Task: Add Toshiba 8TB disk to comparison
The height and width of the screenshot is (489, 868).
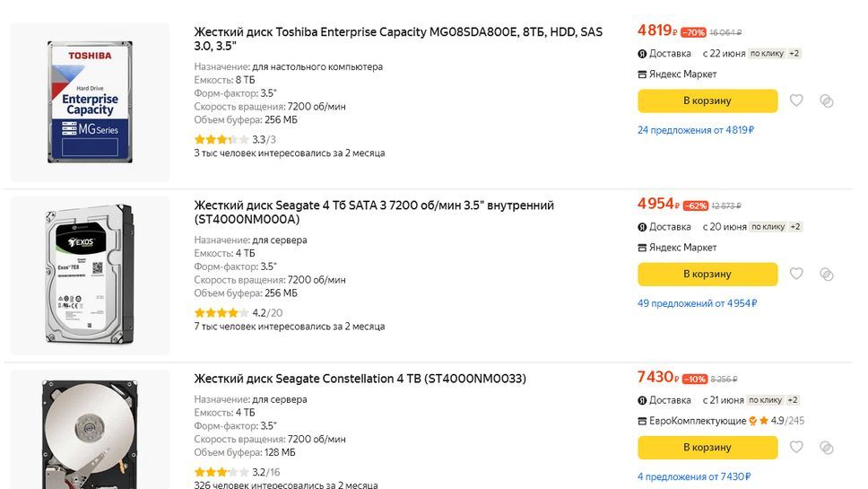Action: click(827, 100)
